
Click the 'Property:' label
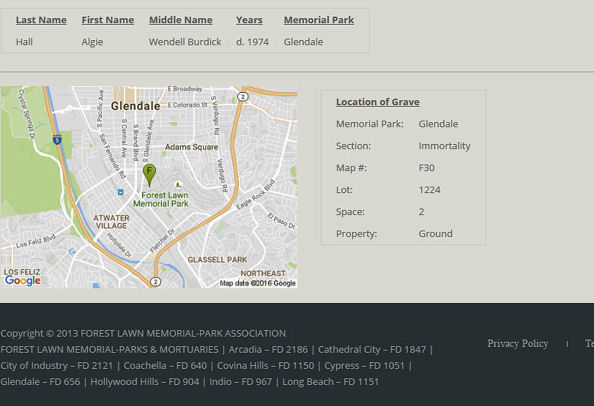pyautogui.click(x=356, y=234)
